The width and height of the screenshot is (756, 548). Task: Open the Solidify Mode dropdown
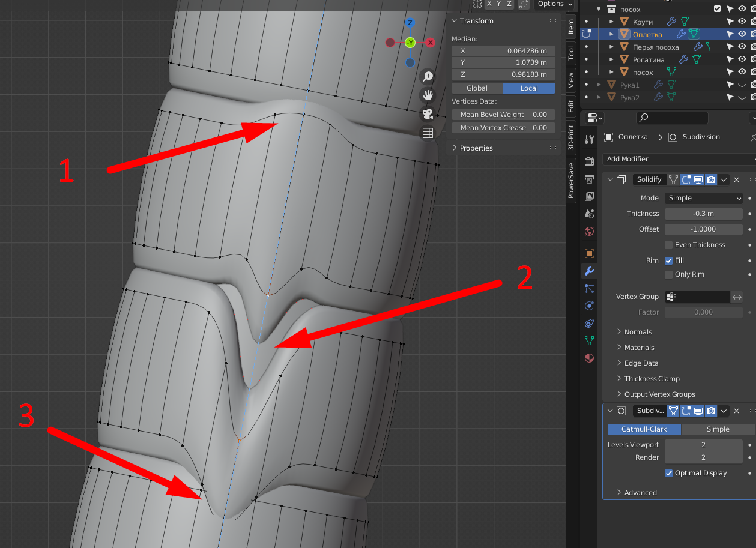703,198
